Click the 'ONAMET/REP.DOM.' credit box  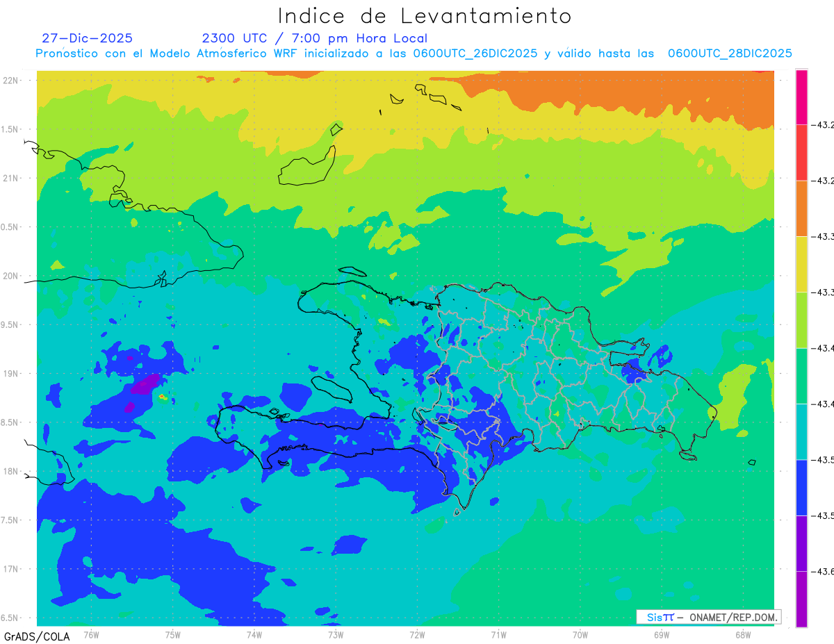coord(708,617)
